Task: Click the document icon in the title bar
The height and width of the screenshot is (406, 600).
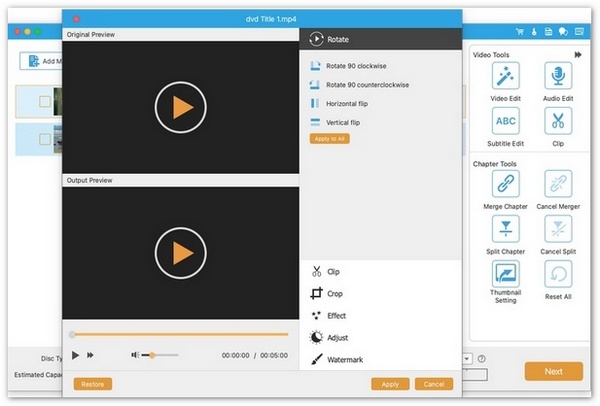Action: point(548,32)
